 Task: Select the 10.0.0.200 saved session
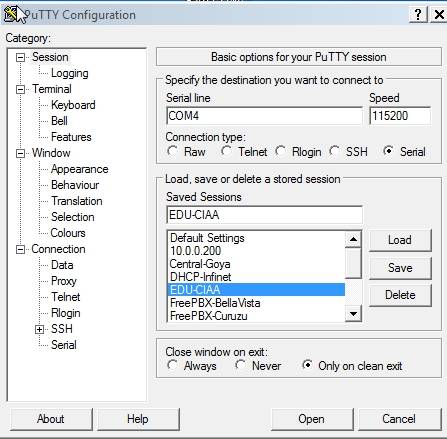point(256,251)
